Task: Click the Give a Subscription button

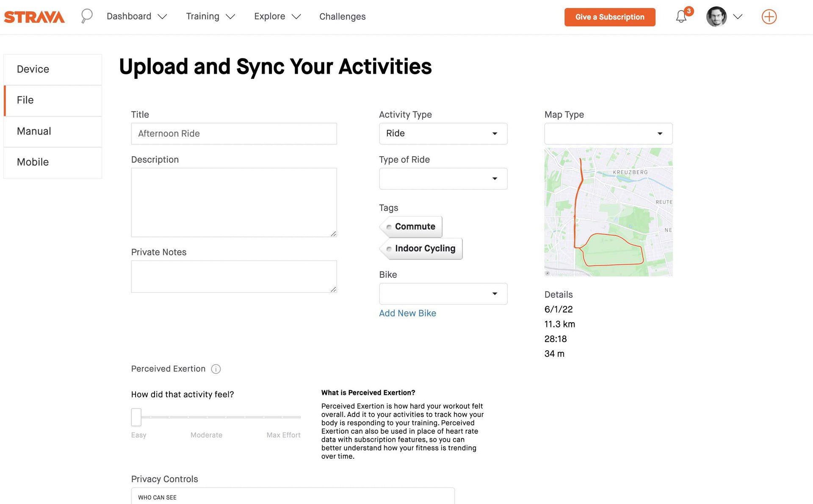Action: (x=609, y=17)
